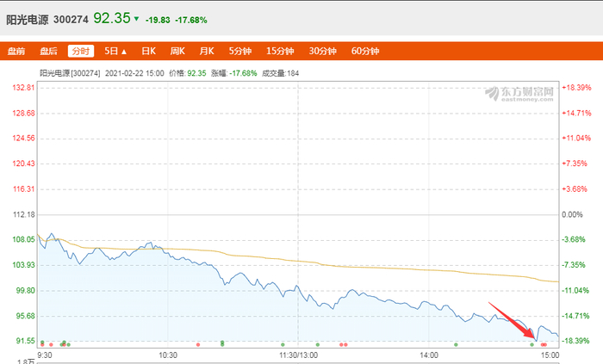603x364 pixels.
Task: Switch to the 5分钟 chart tab
Action: 240,51
